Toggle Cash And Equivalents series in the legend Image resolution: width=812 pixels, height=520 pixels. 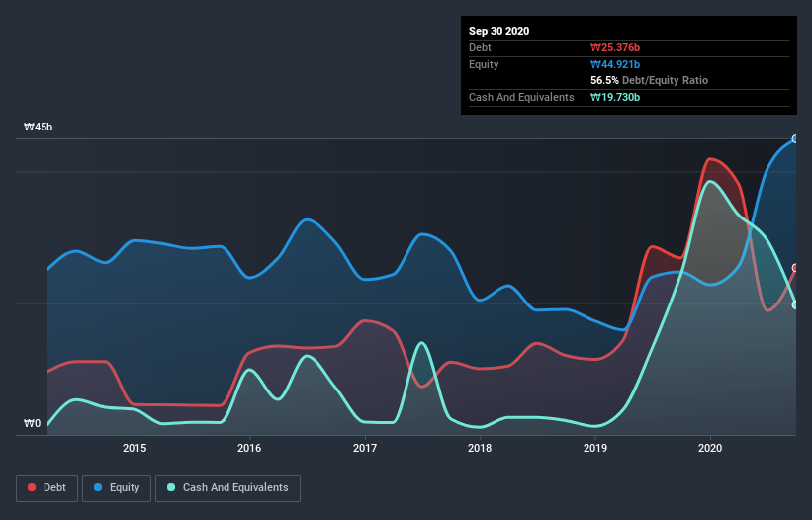[x=227, y=488]
